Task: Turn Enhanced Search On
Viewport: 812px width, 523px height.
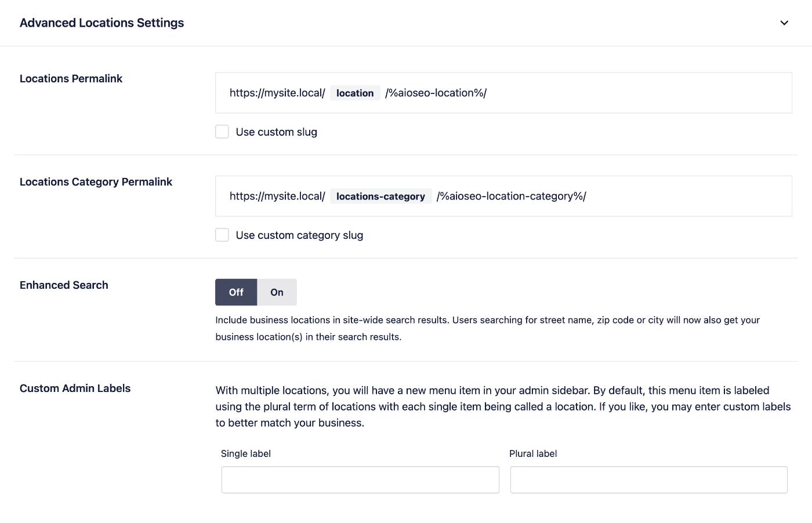Action: [x=277, y=292]
